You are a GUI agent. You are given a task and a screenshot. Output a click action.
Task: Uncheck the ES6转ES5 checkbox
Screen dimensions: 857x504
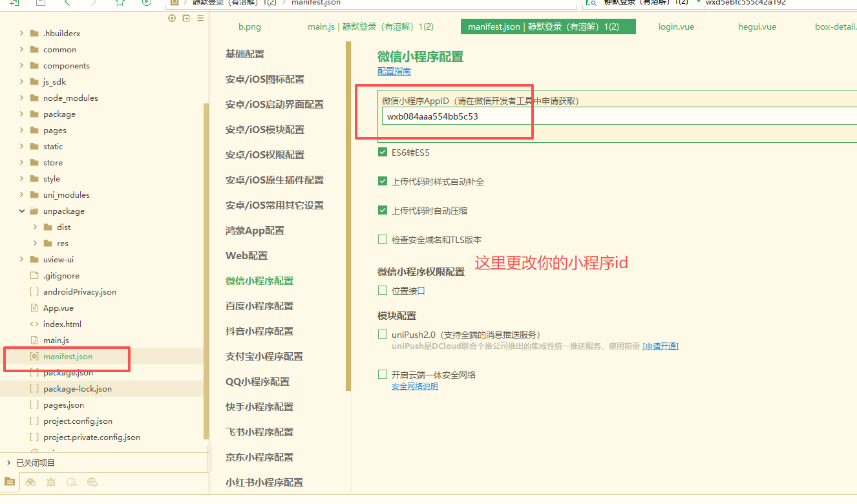pos(383,152)
